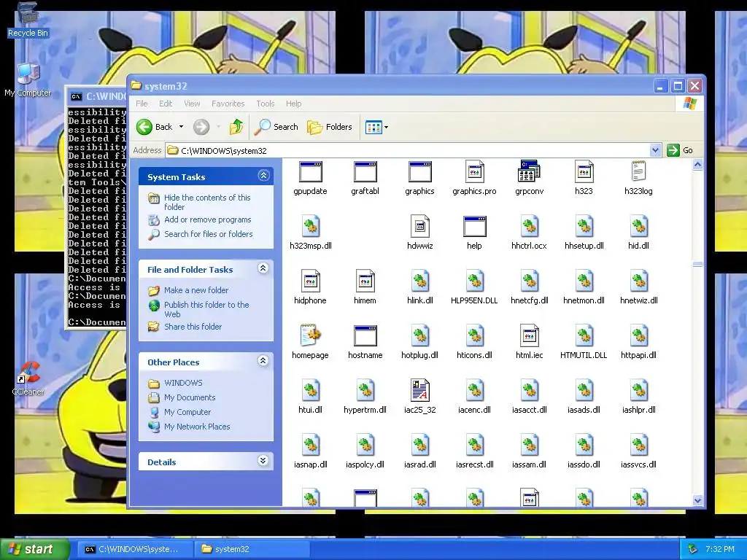Click Share this folder link
Viewport: 747px width, 560px height.
[193, 327]
